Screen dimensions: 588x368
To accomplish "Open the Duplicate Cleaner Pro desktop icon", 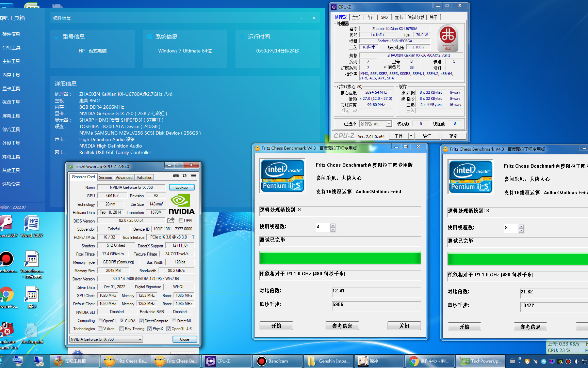I will (7, 336).
